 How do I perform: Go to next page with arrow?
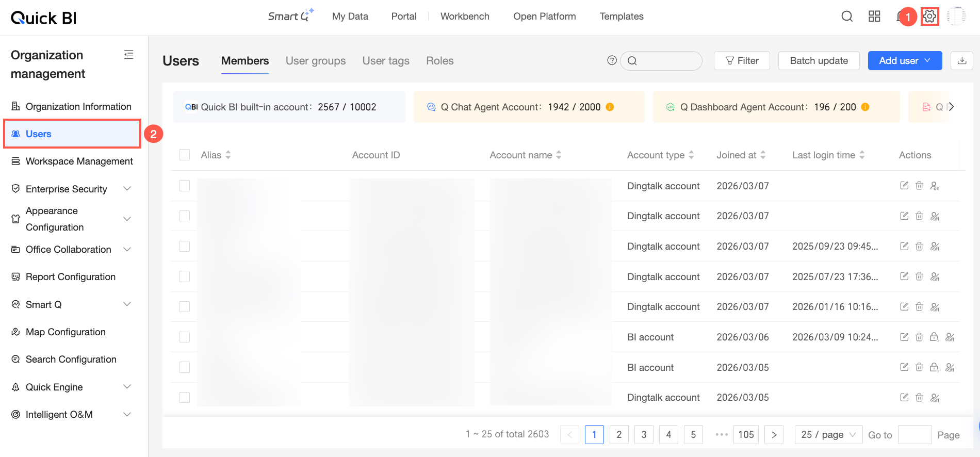pyautogui.click(x=774, y=434)
